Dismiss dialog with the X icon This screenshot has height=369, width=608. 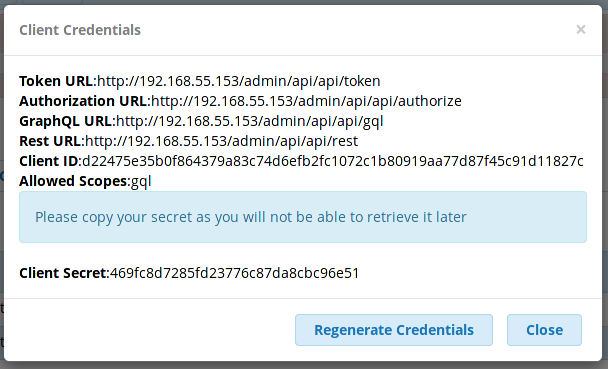pyautogui.click(x=580, y=29)
